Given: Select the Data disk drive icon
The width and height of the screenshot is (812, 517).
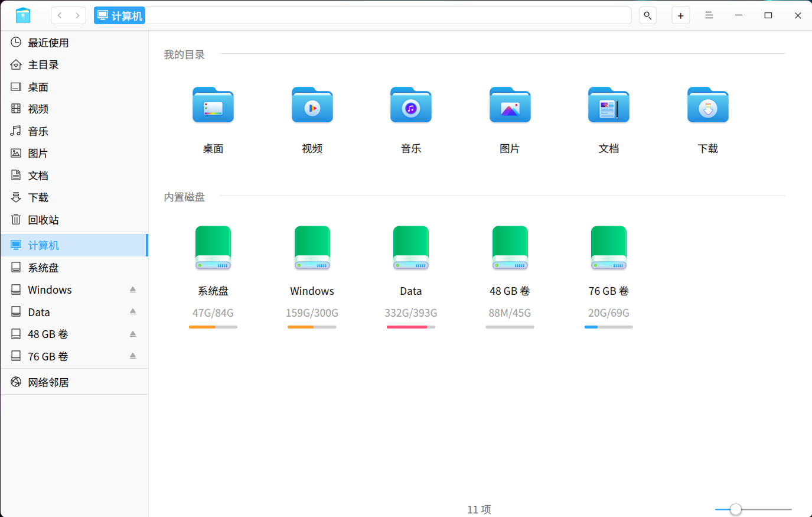Looking at the screenshot, I should (411, 248).
